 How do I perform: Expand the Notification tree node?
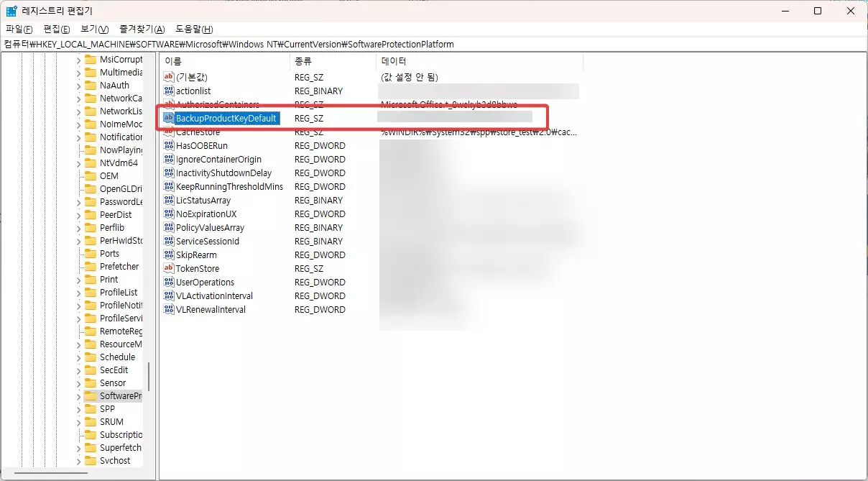pos(78,137)
